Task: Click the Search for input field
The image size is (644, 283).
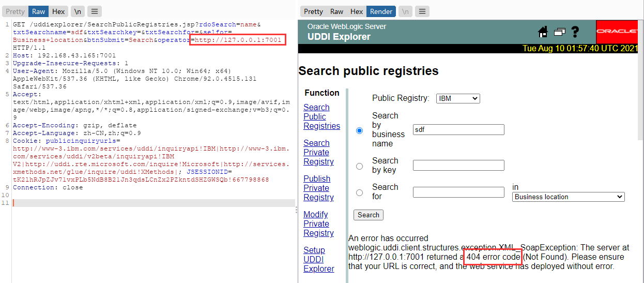Action: point(458,192)
